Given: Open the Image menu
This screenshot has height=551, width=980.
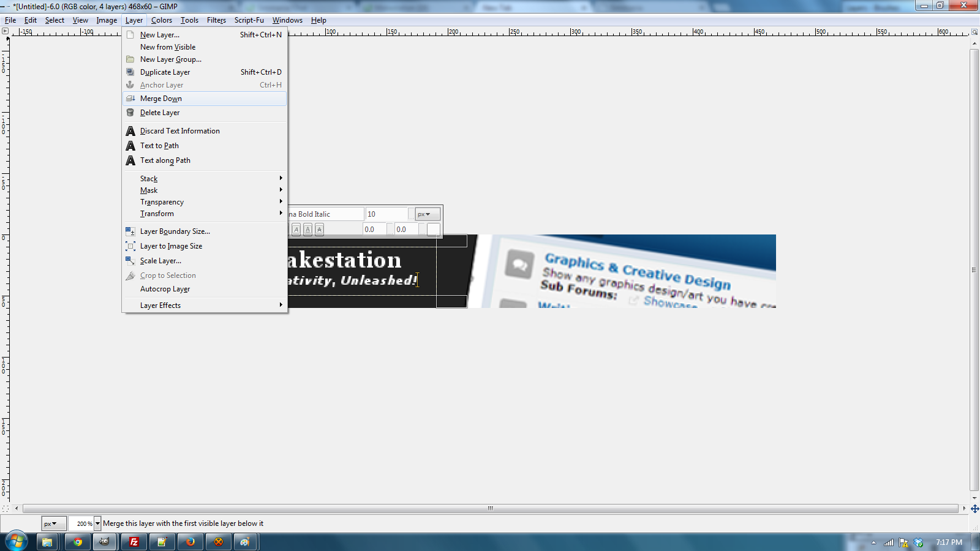Looking at the screenshot, I should tap(107, 20).
